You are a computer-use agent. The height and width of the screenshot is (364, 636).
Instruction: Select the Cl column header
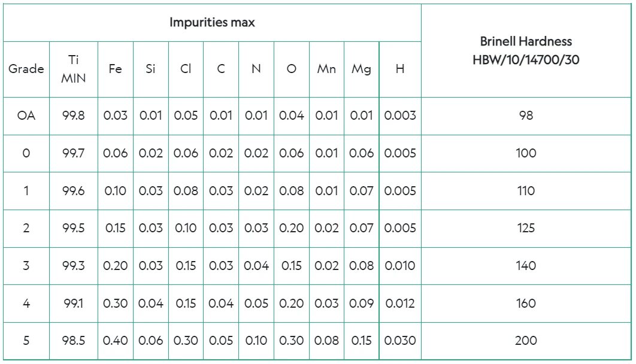pyautogui.click(x=186, y=69)
